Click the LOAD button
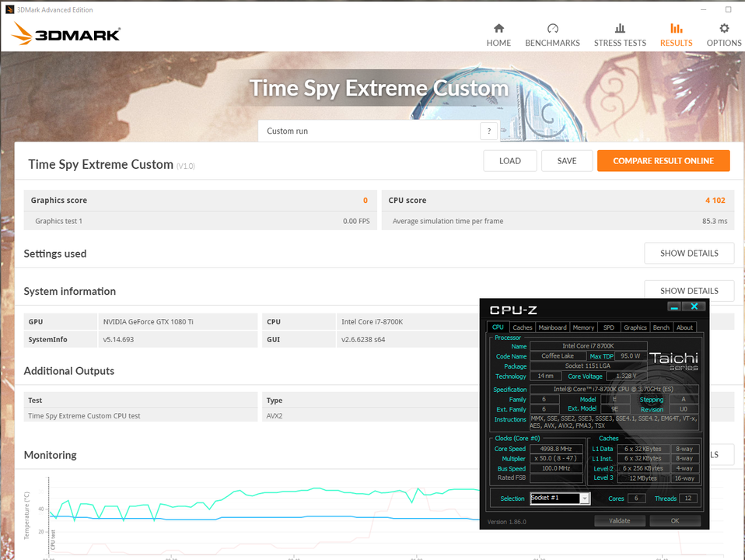745x560 pixels. point(510,161)
